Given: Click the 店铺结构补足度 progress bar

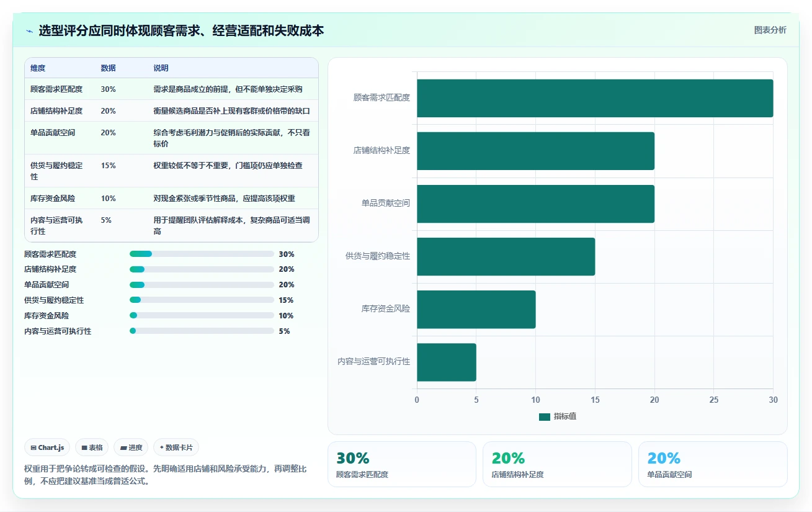Looking at the screenshot, I should (202, 269).
